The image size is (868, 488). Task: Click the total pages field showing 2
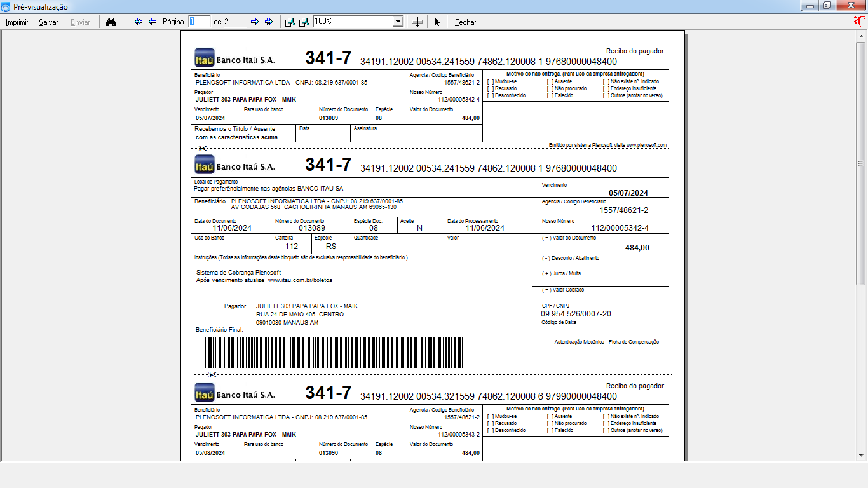click(234, 22)
